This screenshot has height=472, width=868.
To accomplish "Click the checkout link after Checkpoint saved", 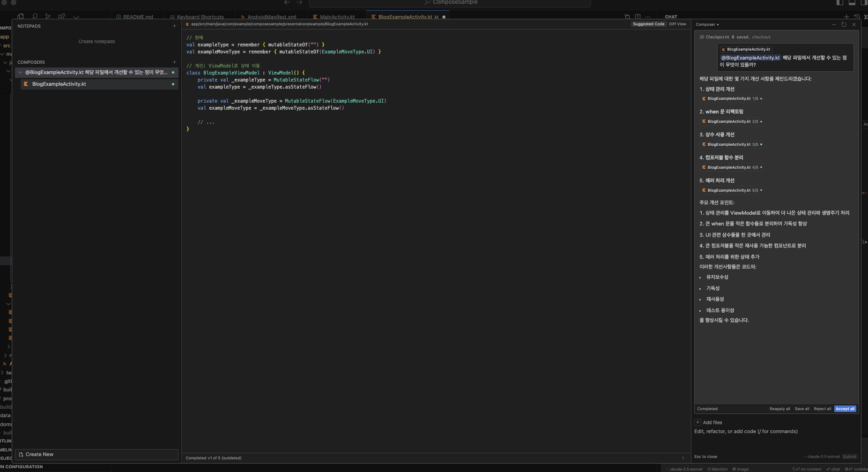I will click(x=761, y=37).
